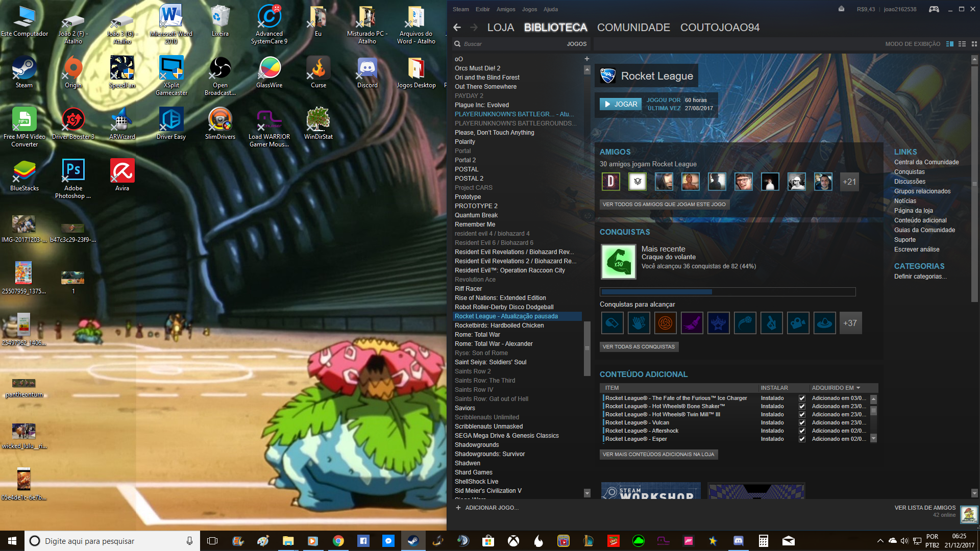Select the BlueStacks desktop icon
The width and height of the screenshot is (980, 551).
24,176
